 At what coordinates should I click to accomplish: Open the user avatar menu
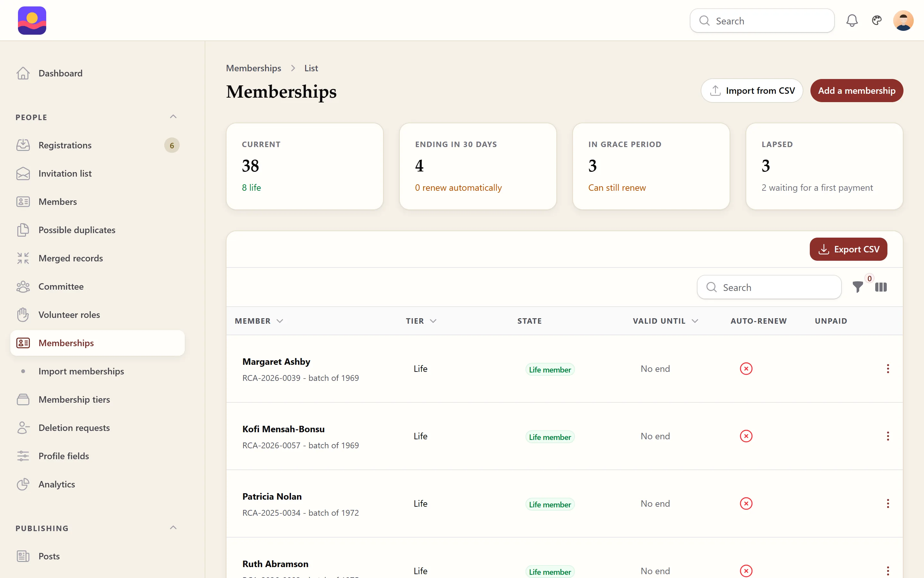(903, 21)
